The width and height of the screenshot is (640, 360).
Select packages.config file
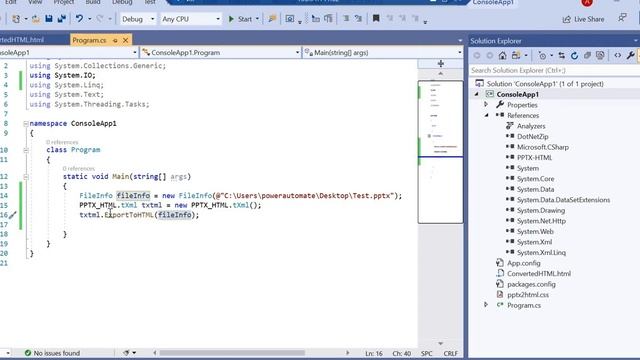coord(531,284)
